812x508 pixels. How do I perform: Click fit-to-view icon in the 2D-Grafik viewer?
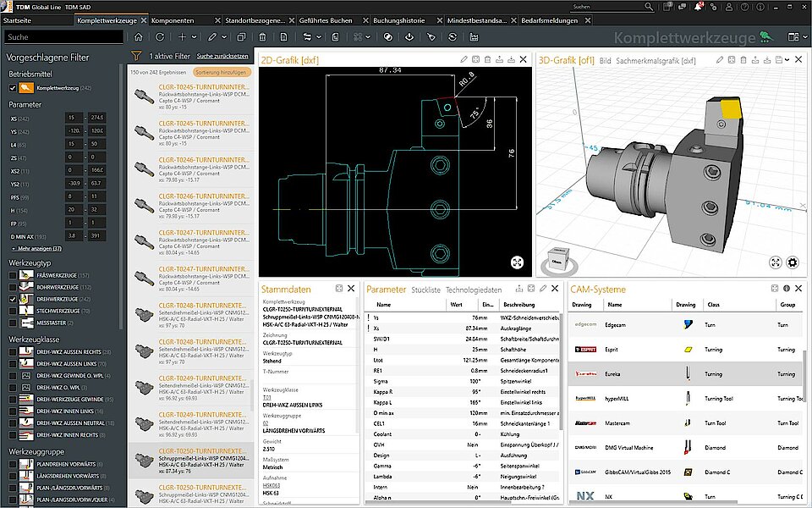click(518, 263)
